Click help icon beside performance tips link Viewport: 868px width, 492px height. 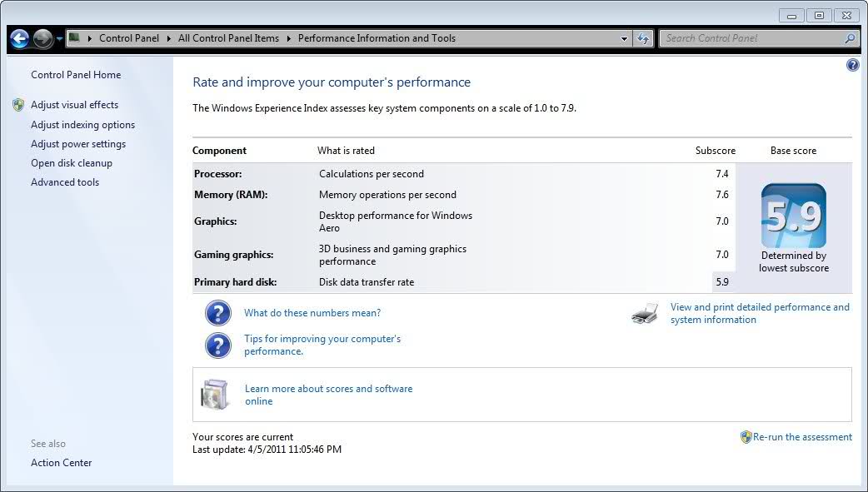click(218, 345)
